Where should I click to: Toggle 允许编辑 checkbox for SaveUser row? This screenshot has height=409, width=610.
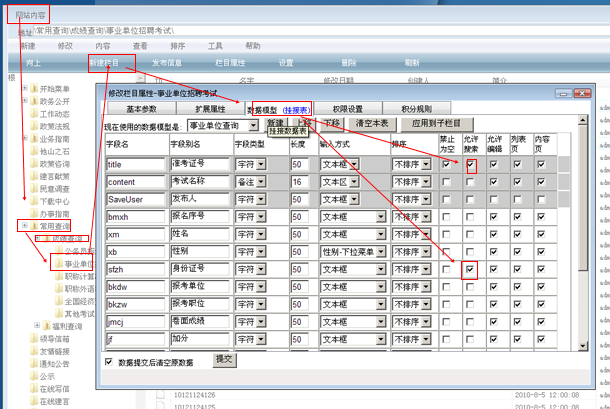tap(494, 199)
